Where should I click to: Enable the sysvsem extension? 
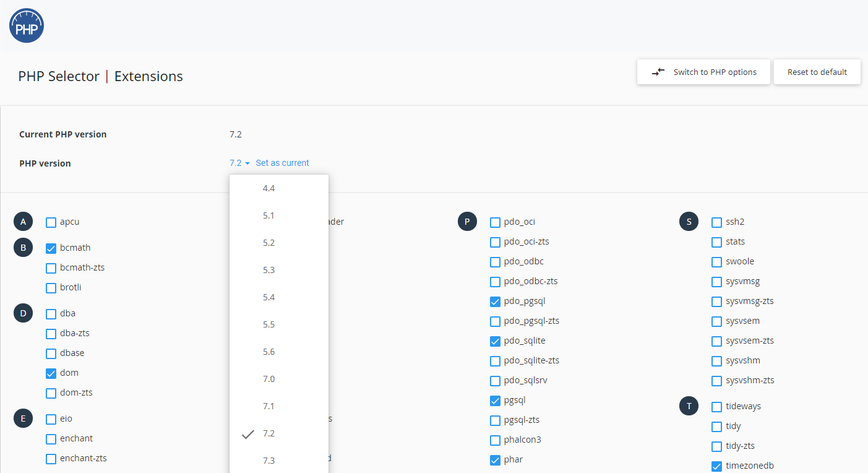pyautogui.click(x=716, y=321)
